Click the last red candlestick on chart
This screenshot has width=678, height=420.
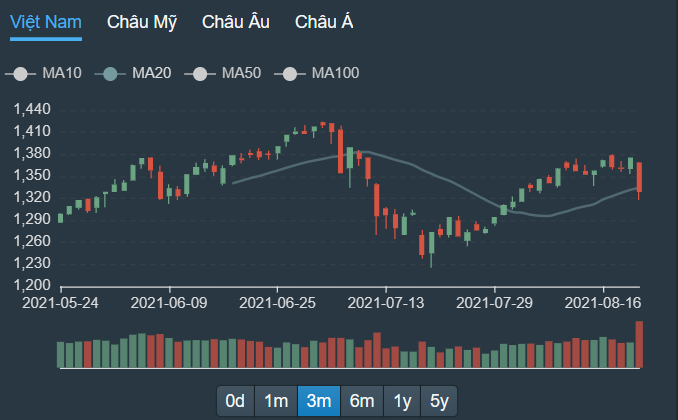coord(639,178)
